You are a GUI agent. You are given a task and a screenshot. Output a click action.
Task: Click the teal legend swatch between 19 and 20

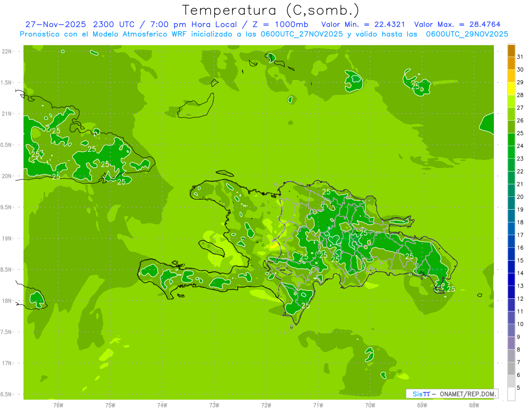pos(511,204)
